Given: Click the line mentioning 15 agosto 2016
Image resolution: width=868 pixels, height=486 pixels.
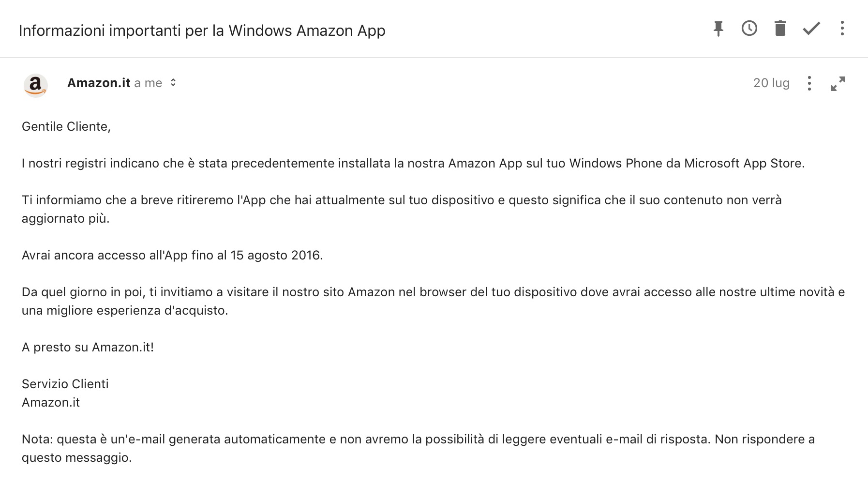Looking at the screenshot, I should pyautogui.click(x=172, y=255).
